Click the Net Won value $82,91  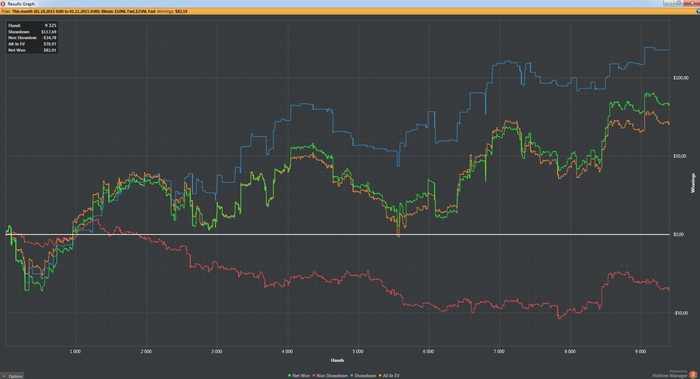(x=50, y=50)
